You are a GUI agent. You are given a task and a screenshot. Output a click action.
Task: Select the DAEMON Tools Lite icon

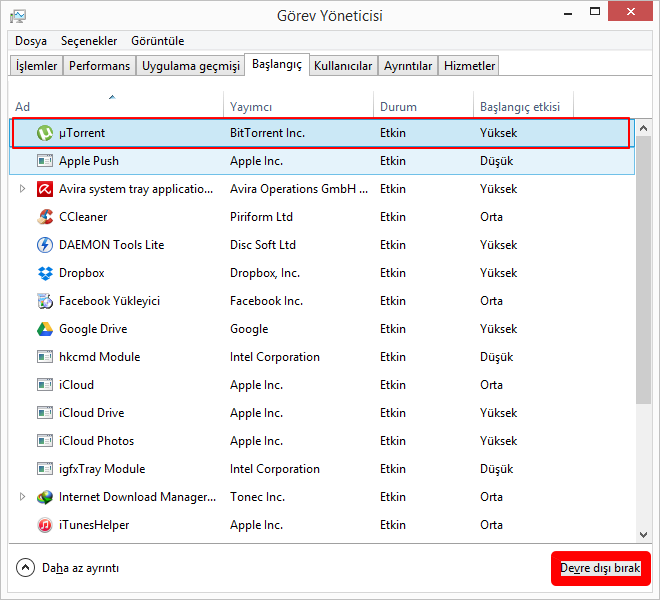click(x=45, y=245)
